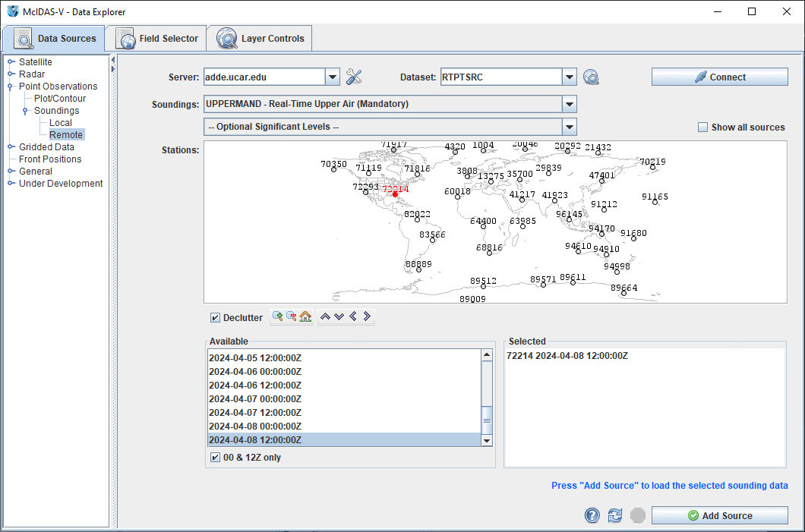Switch to the Layer Controls tab
Image resolution: width=805 pixels, height=532 pixels.
pyautogui.click(x=260, y=39)
